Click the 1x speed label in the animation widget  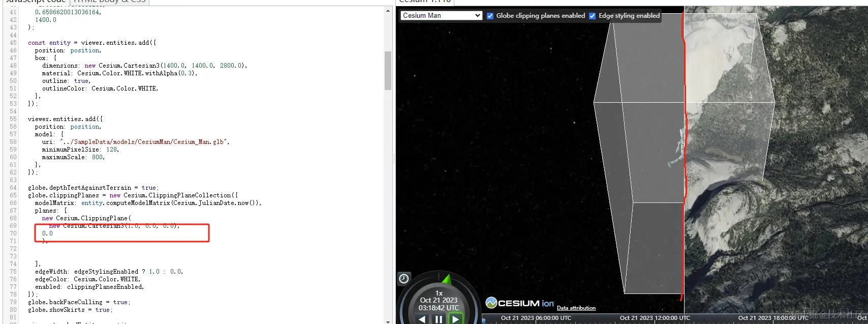click(439, 293)
